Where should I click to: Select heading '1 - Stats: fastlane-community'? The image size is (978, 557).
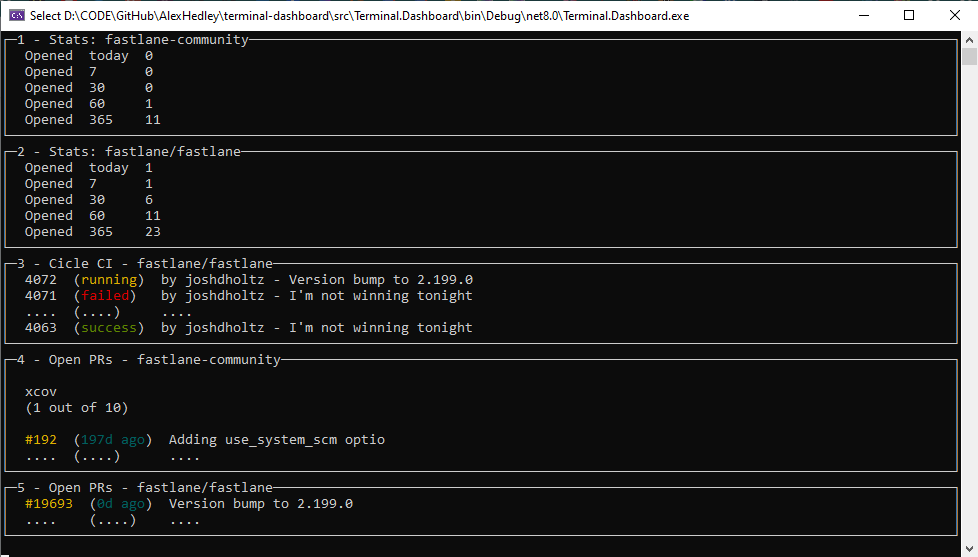[x=133, y=39]
